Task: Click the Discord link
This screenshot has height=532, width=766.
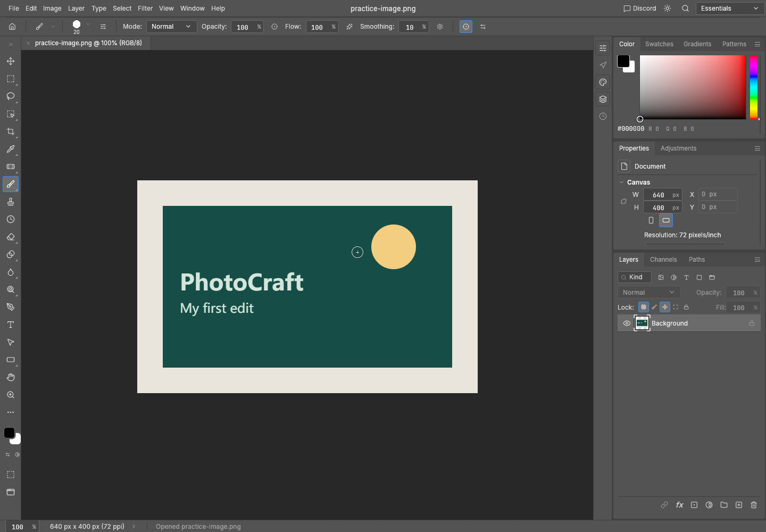Action: click(x=640, y=9)
